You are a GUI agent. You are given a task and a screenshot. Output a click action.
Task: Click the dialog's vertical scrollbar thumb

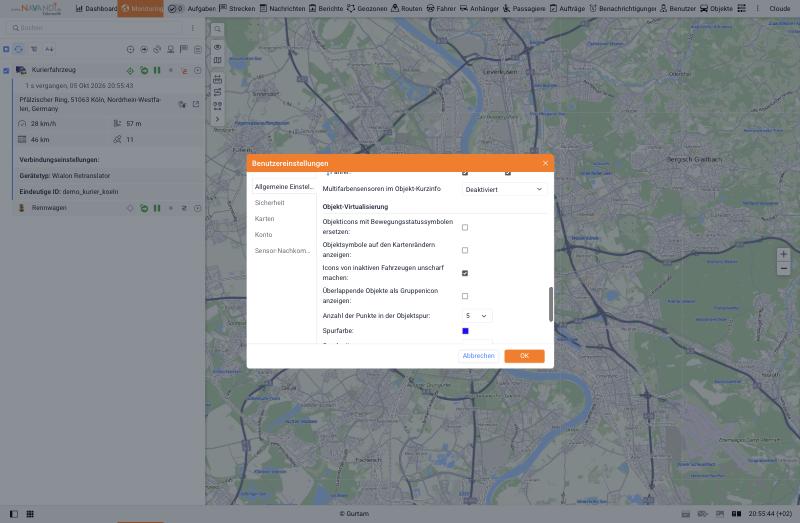click(x=551, y=304)
